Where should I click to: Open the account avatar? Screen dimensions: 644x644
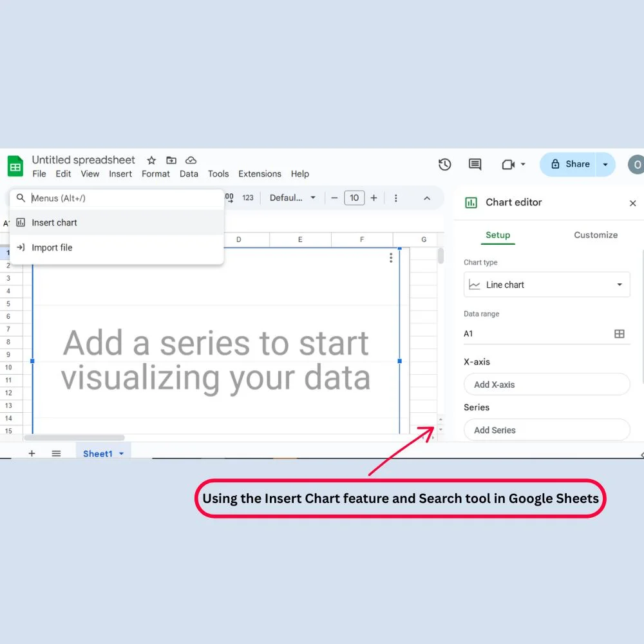pos(636,164)
